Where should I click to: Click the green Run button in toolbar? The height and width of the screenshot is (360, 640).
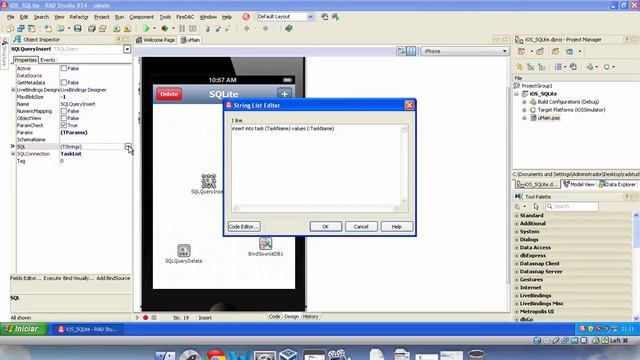(146, 29)
